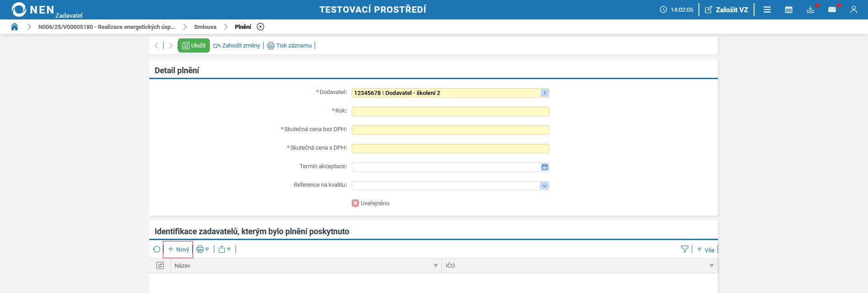
Task: Open the N006/25/V00005180 breadcrumb item
Action: coord(107,27)
